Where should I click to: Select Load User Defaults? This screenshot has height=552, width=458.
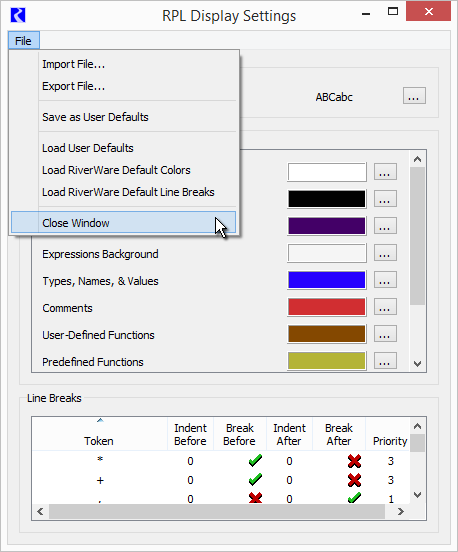(x=88, y=148)
